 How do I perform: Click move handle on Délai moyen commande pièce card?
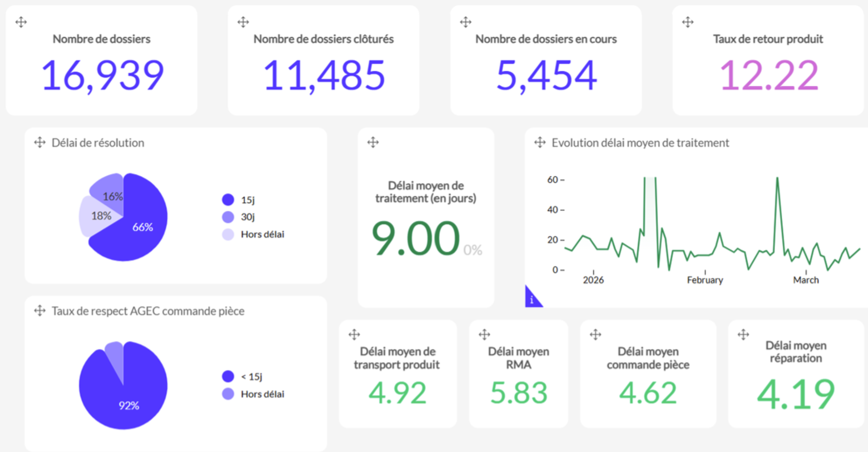[595, 334]
